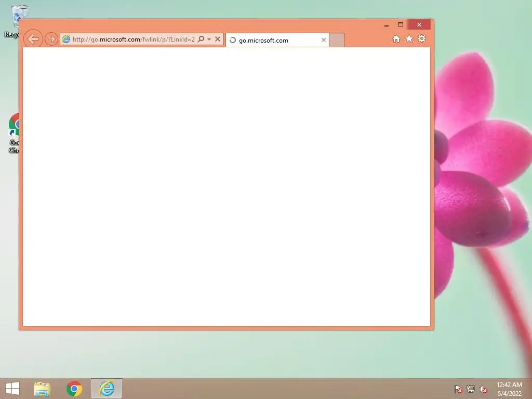This screenshot has width=532, height=399.
Task: Close the Internet Explorer window
Action: click(x=419, y=25)
